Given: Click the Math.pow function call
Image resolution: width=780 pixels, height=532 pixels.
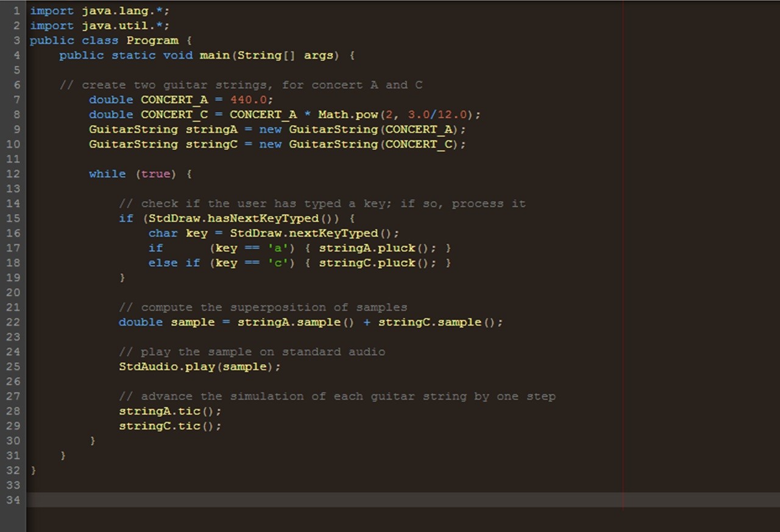Looking at the screenshot, I should point(347,115).
